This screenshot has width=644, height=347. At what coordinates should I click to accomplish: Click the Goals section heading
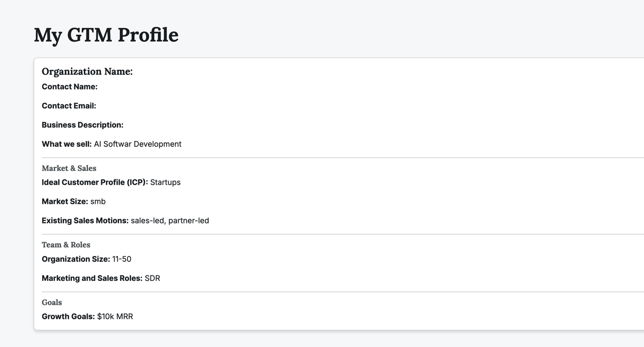pos(52,302)
